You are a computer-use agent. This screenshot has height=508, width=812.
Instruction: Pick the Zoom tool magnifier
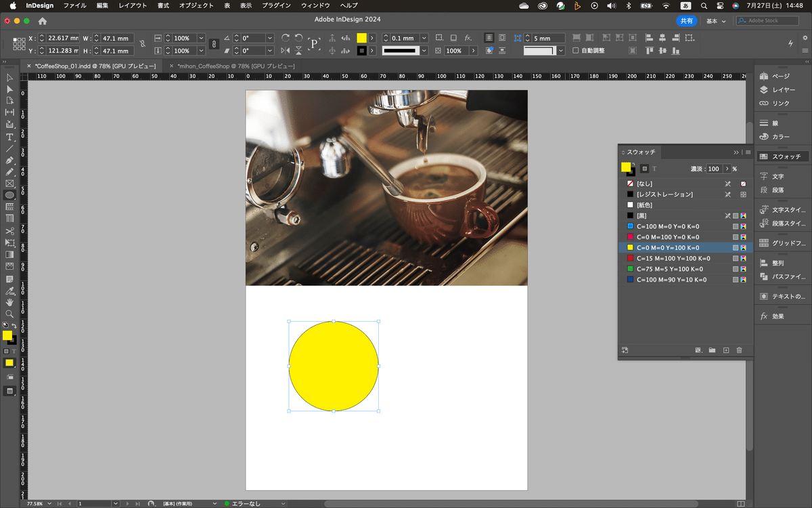tap(9, 314)
